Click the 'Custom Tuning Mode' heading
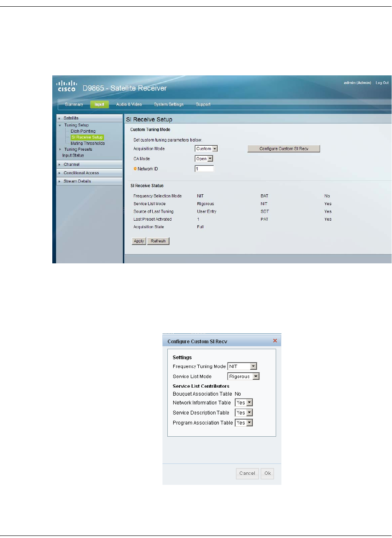The height and width of the screenshot is (538, 392). [x=150, y=130]
